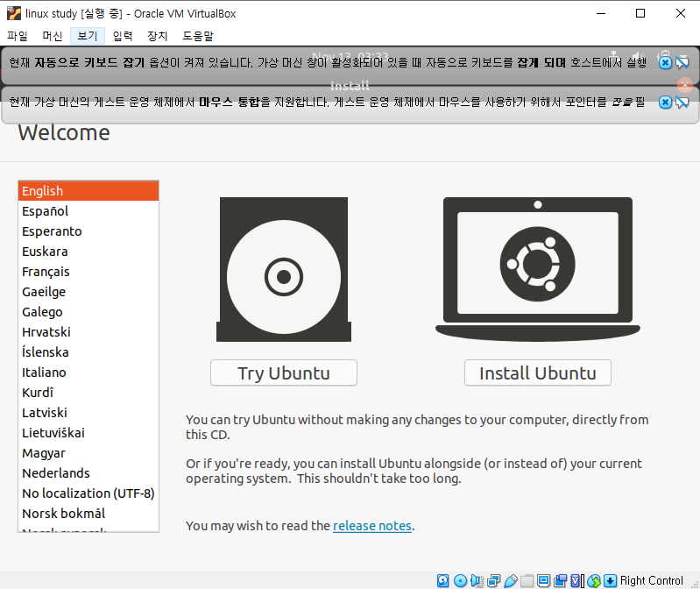Select Norsk bokmål in the language list
This screenshot has width=700, height=589.
88,513
